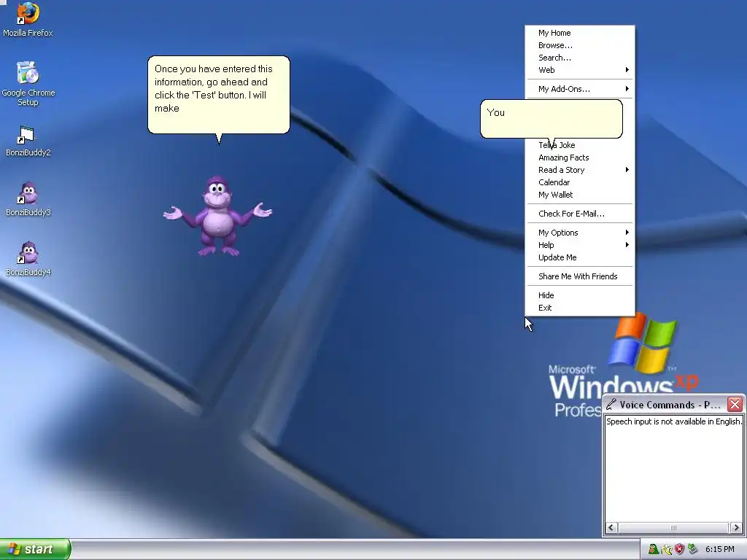Click the 'Speech input is not available' text
This screenshot has width=747, height=560.
click(673, 421)
